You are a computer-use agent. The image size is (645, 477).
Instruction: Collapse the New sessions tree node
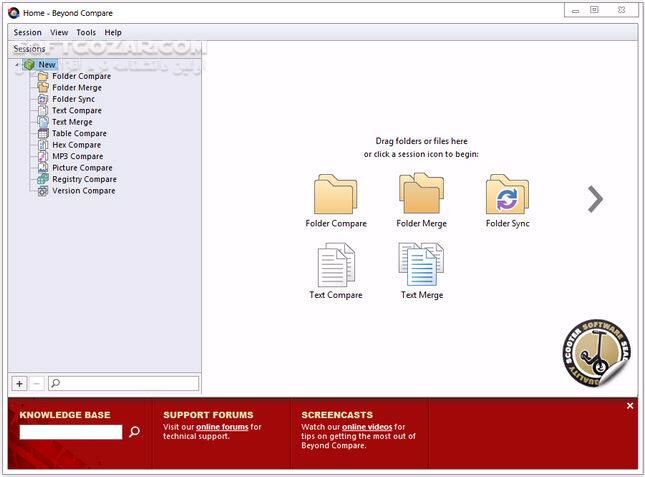pos(17,65)
